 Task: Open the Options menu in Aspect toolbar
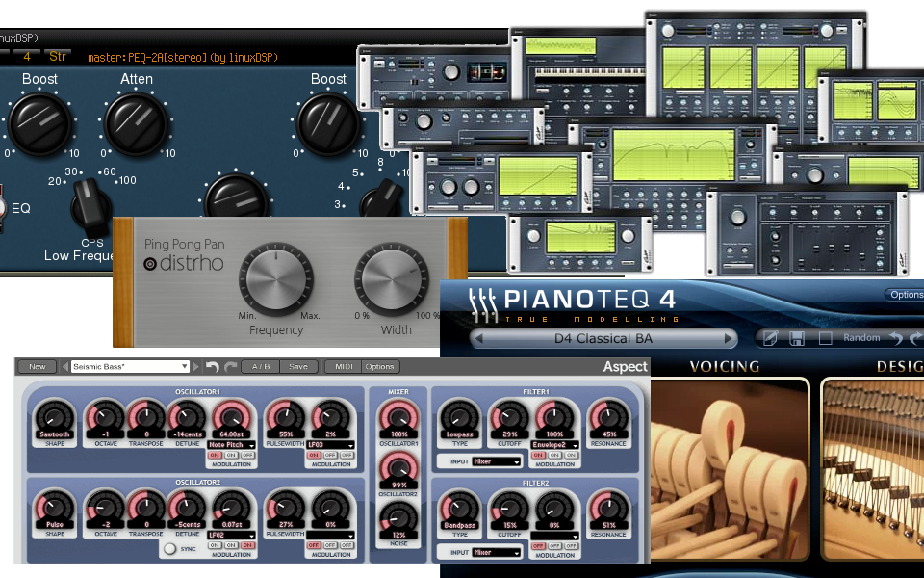click(379, 367)
